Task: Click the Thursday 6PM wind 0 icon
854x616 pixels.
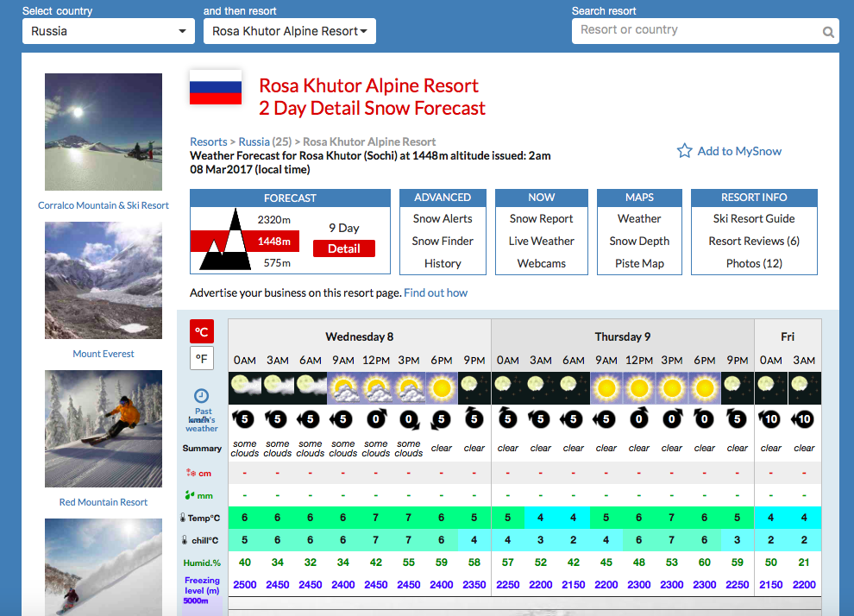Action: pyautogui.click(x=704, y=418)
